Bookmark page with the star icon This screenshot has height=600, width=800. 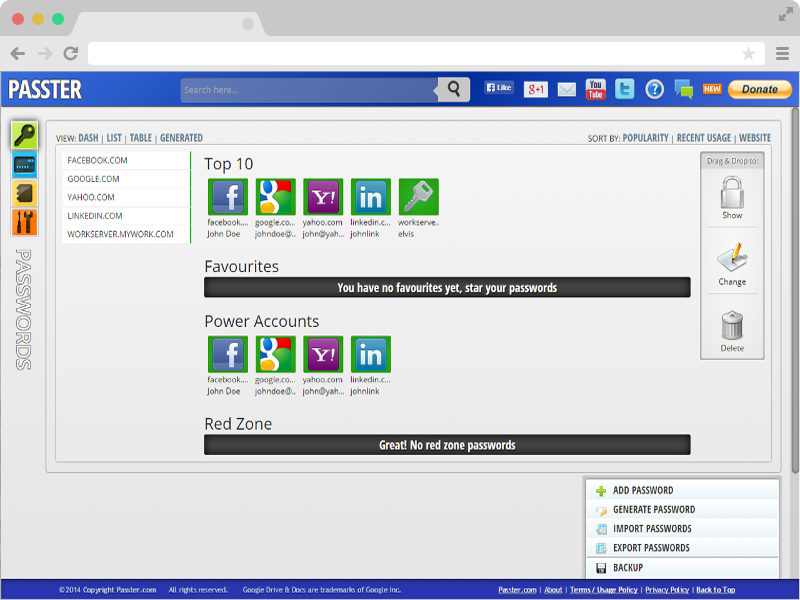click(748, 53)
